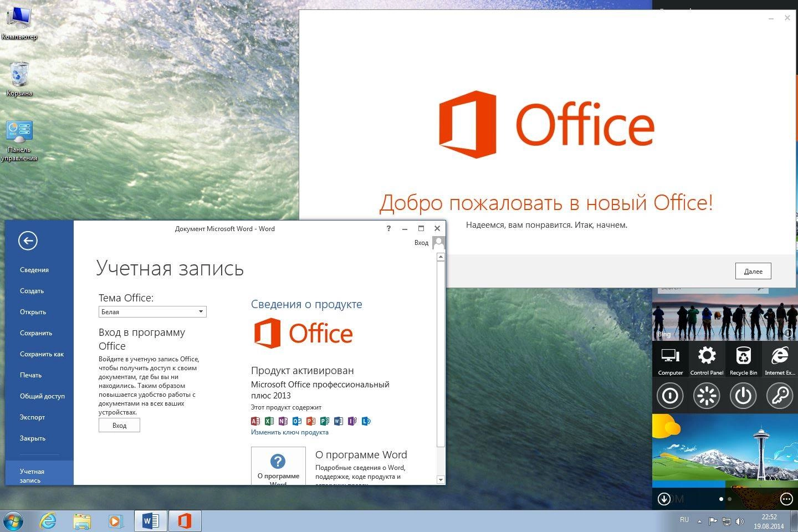Screen dimensions: 798x532
Task: Open File Explorer from the taskbar
Action: (82, 521)
